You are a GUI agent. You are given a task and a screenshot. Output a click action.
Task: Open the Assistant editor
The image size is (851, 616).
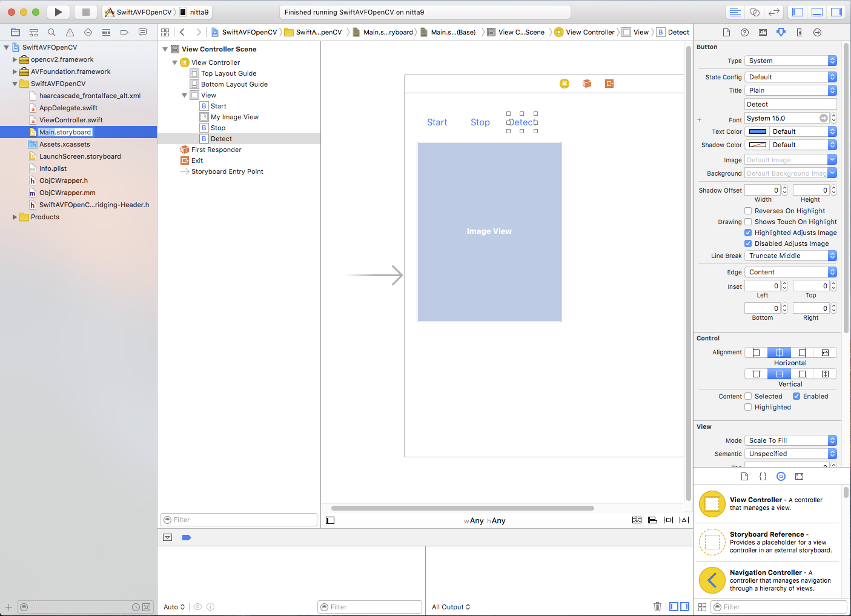coord(754,12)
